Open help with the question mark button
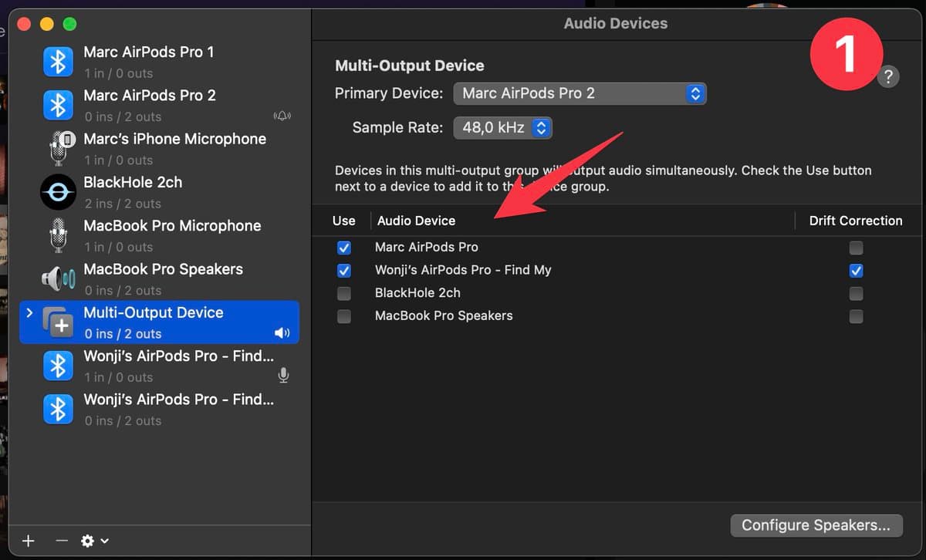This screenshot has width=926, height=560. click(x=888, y=76)
